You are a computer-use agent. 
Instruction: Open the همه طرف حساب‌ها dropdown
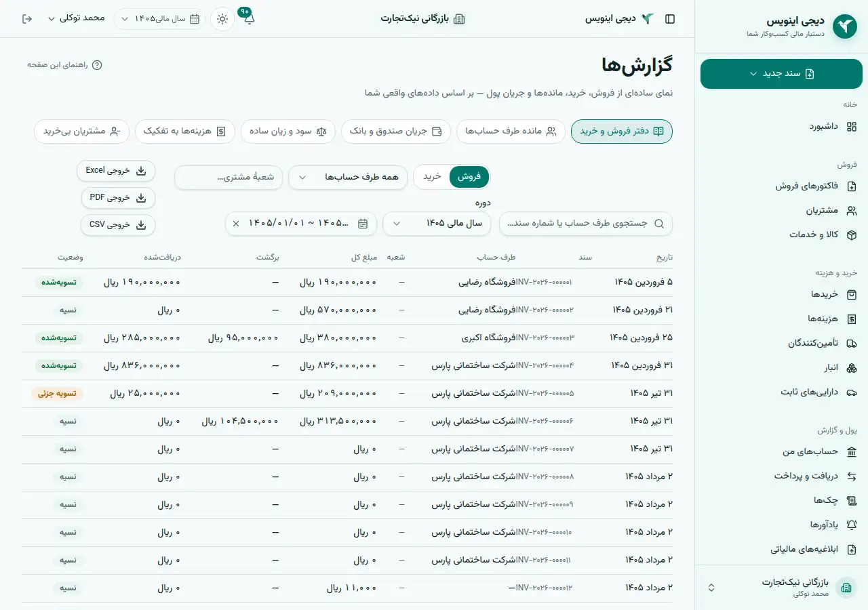tap(348, 177)
